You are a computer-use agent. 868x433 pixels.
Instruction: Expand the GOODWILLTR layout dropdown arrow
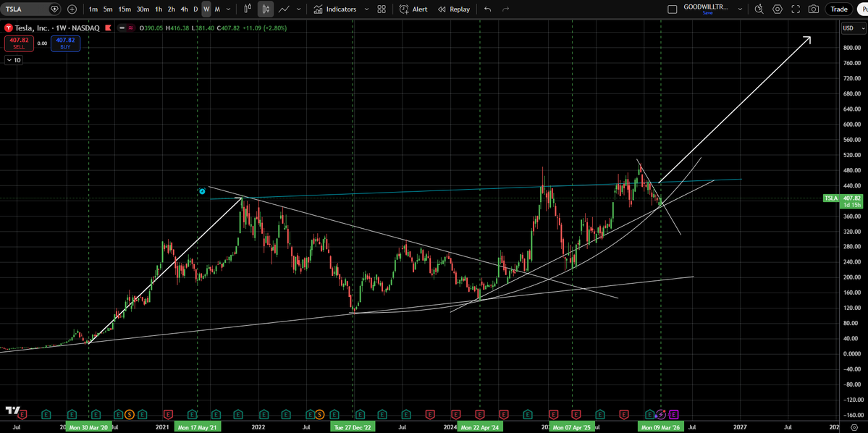click(x=740, y=9)
